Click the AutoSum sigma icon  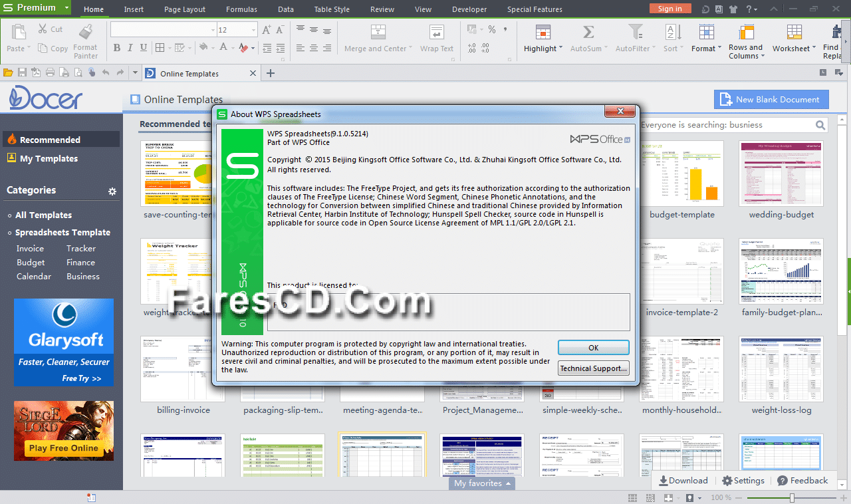point(588,32)
